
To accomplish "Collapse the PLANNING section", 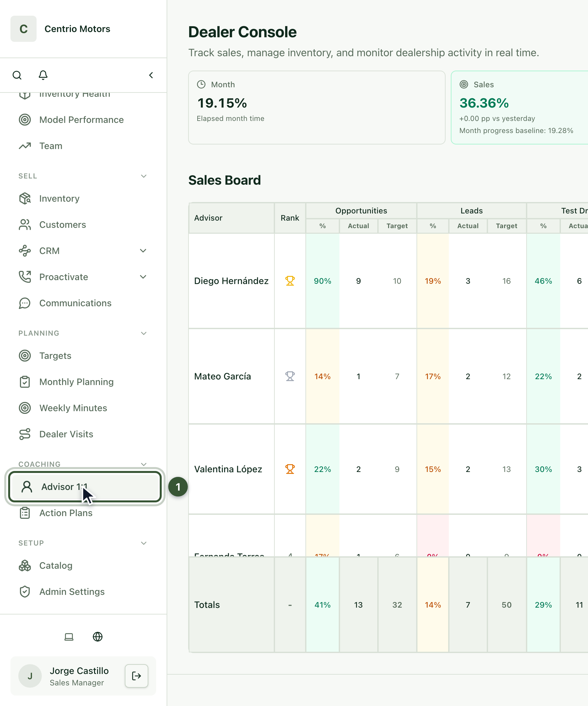I will click(x=144, y=333).
